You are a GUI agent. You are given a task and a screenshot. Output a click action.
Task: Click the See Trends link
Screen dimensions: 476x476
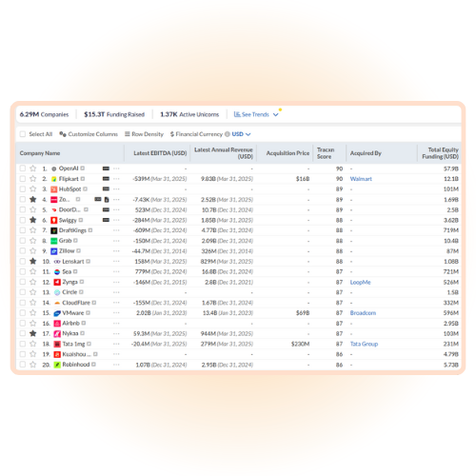pos(251,114)
